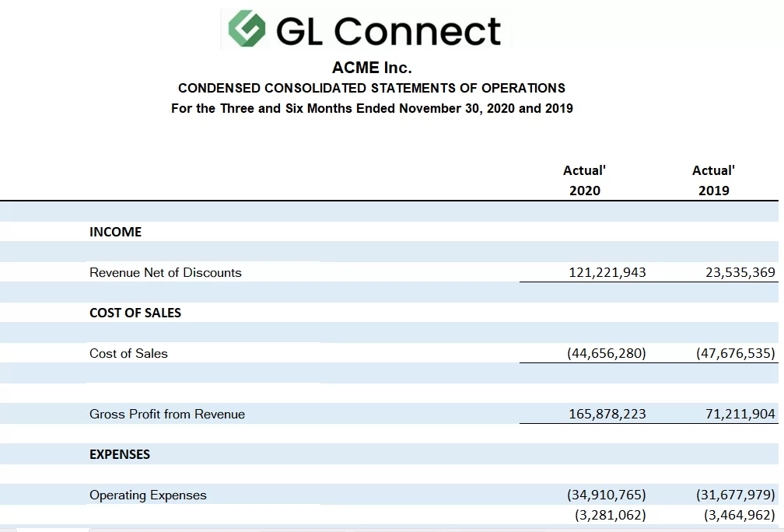784x532 pixels.
Task: Select the 2019 revenue value 23,535,369
Action: pos(735,272)
